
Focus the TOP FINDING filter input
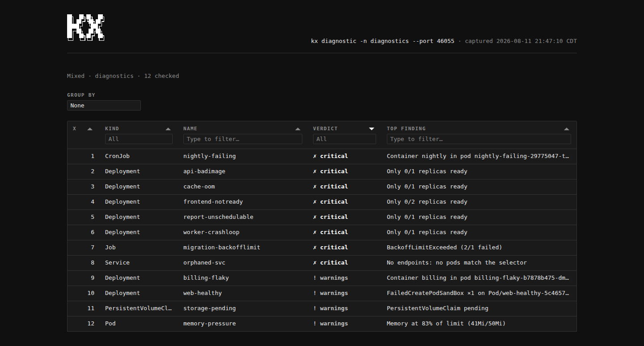pos(479,139)
